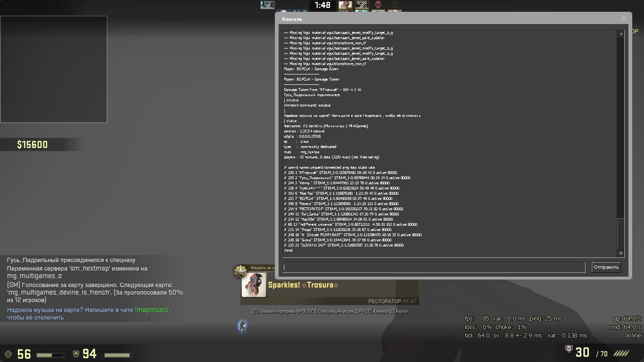Click the green !mapmusic chat command
This screenshot has width=644, height=362.
pyautogui.click(x=151, y=310)
